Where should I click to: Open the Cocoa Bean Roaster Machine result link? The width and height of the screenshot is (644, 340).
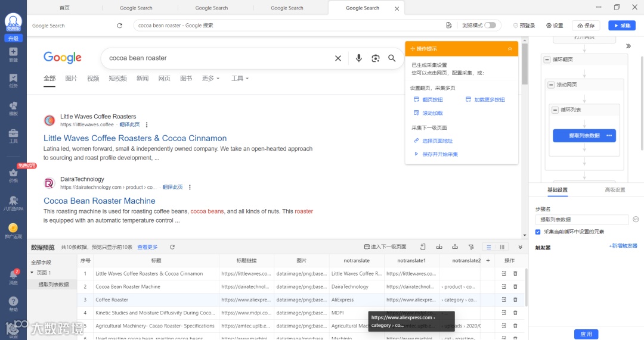100,201
